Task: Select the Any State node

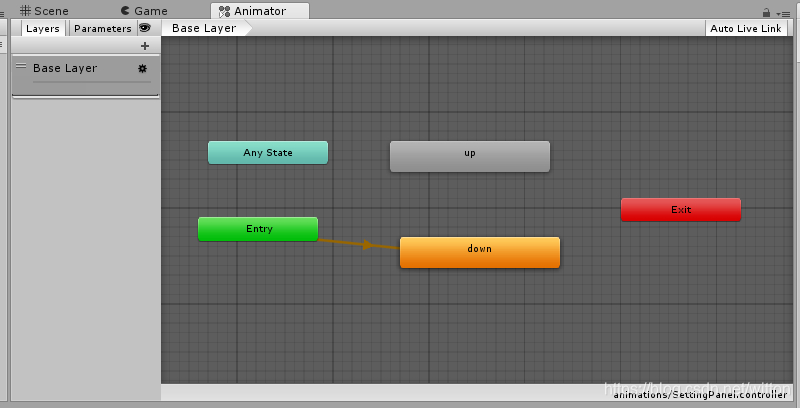Action: pyautogui.click(x=268, y=152)
